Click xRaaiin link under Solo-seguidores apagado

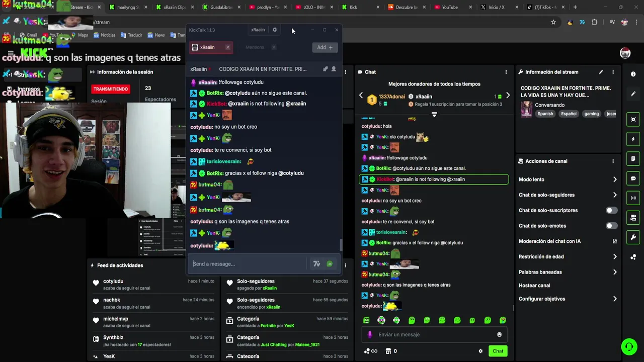pos(270,288)
